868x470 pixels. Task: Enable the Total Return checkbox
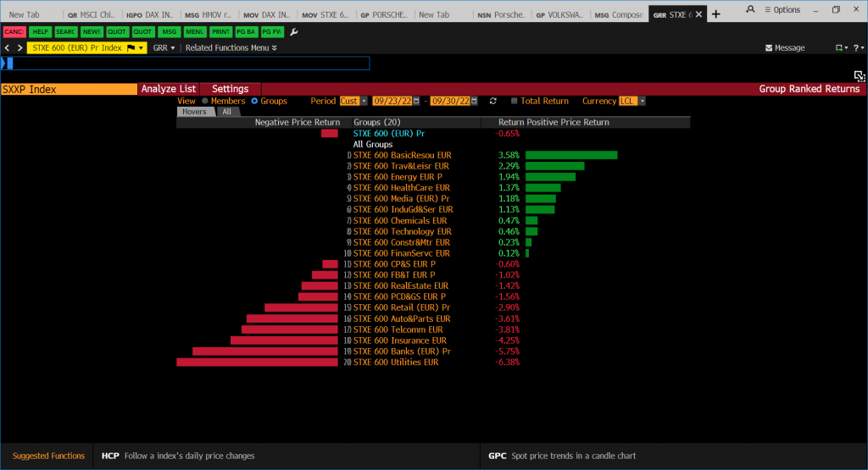coord(515,101)
